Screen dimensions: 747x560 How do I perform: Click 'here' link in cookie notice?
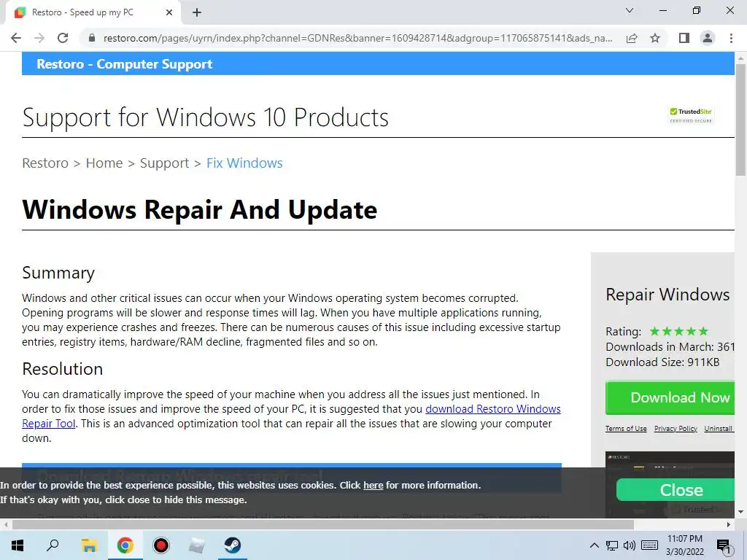point(373,485)
